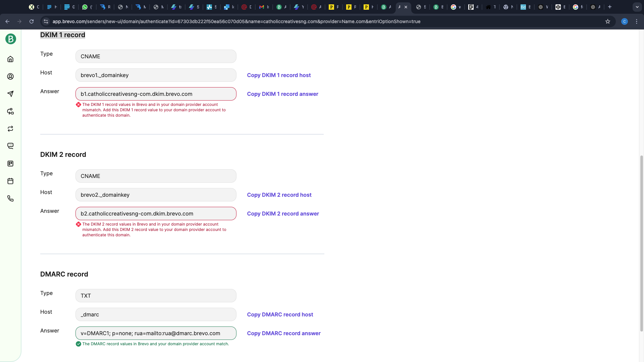
Task: Click Copy DKIM 2 record answer
Action: coord(283,214)
